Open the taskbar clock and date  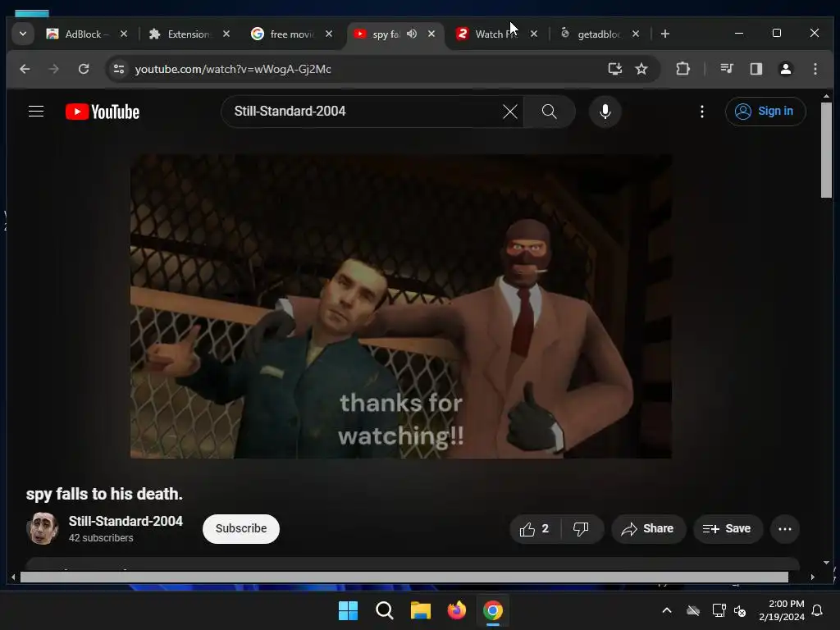[x=782, y=610]
